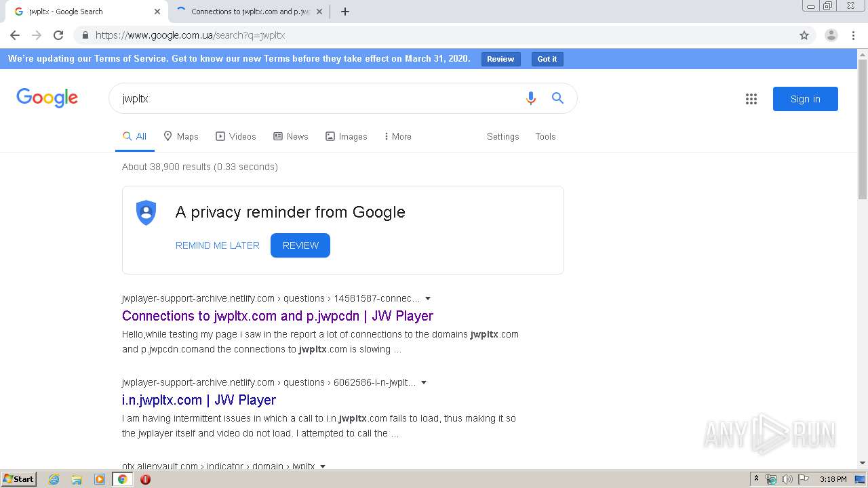Open media player taskbar icon
868x488 pixels.
pos(100,479)
